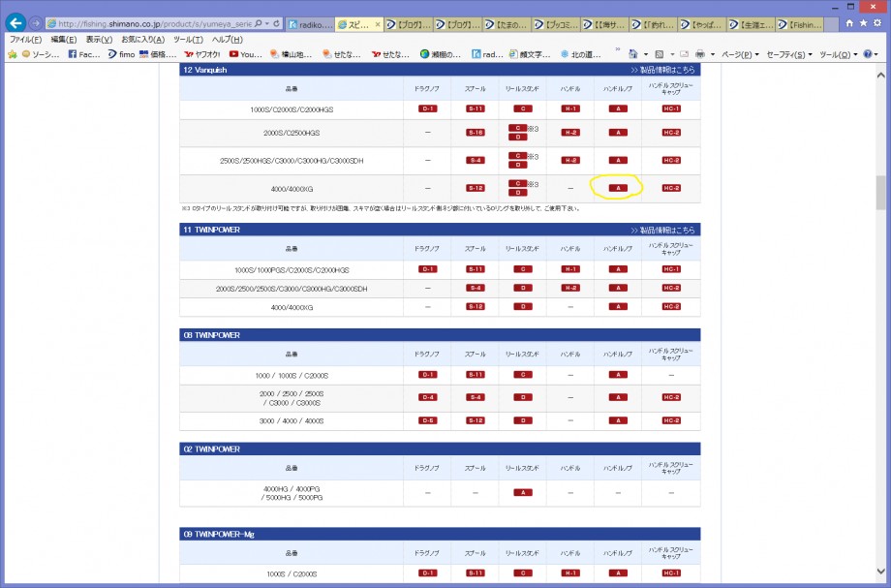Open the 編集(E) menu
This screenshot has height=588, width=891.
[x=64, y=39]
